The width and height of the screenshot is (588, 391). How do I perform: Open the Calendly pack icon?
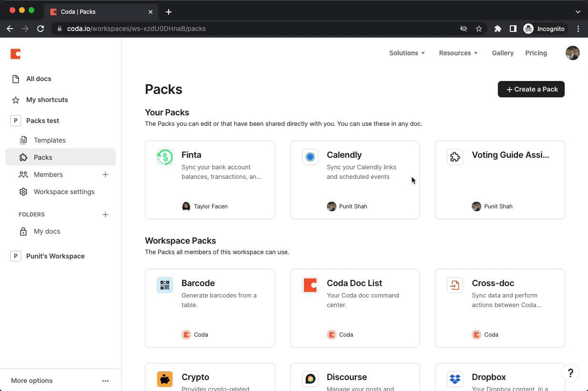pos(310,157)
